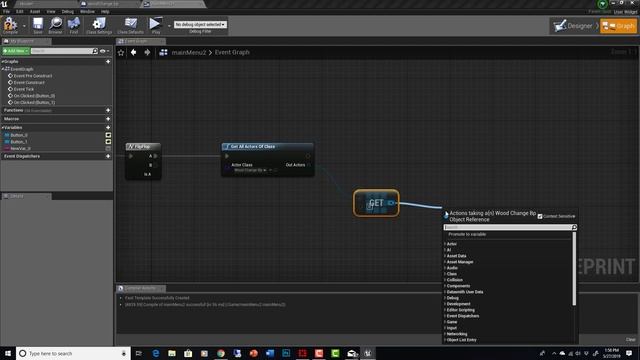This screenshot has height=360, width=640.
Task: Open Word from the taskbar
Action: click(x=270, y=353)
